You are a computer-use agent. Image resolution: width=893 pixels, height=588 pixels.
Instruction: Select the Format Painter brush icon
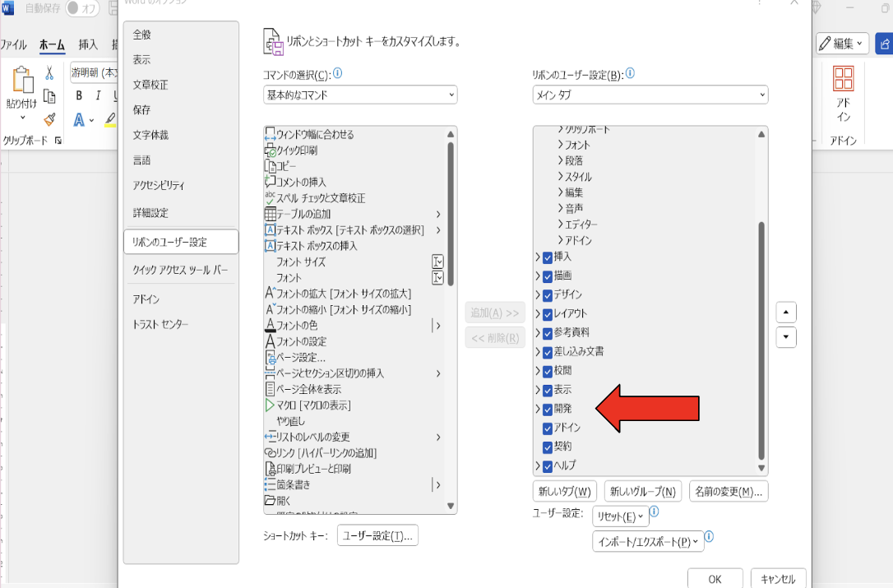coord(49,119)
